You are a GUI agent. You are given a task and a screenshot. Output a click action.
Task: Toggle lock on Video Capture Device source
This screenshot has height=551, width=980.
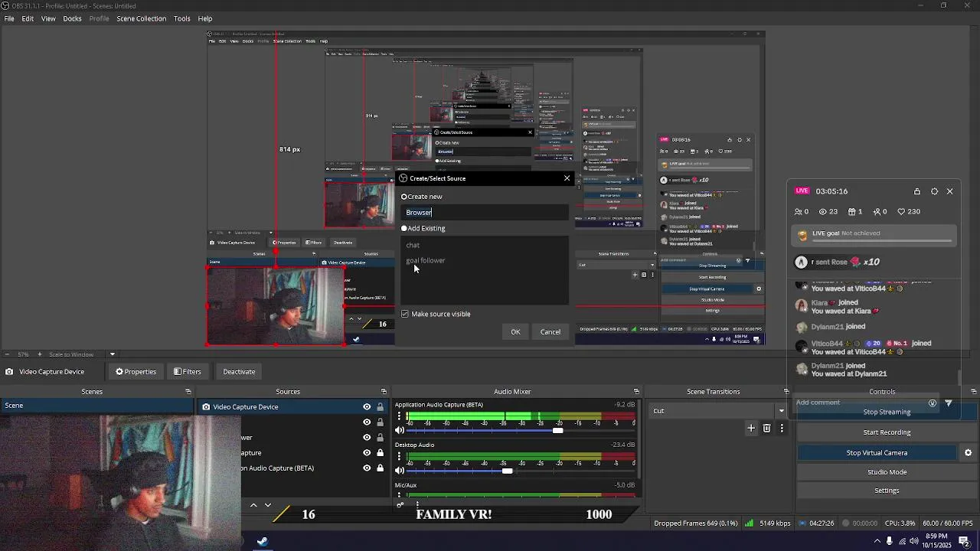(x=380, y=407)
